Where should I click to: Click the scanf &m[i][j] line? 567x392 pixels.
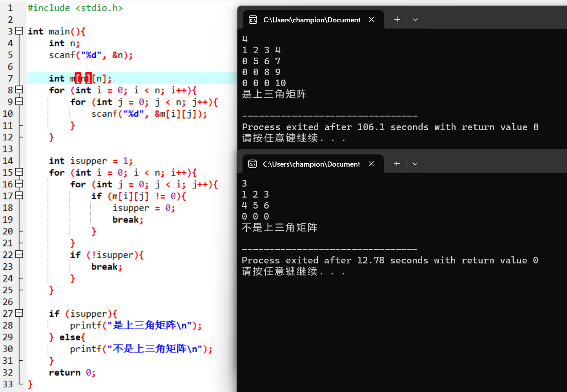pyautogui.click(x=149, y=114)
